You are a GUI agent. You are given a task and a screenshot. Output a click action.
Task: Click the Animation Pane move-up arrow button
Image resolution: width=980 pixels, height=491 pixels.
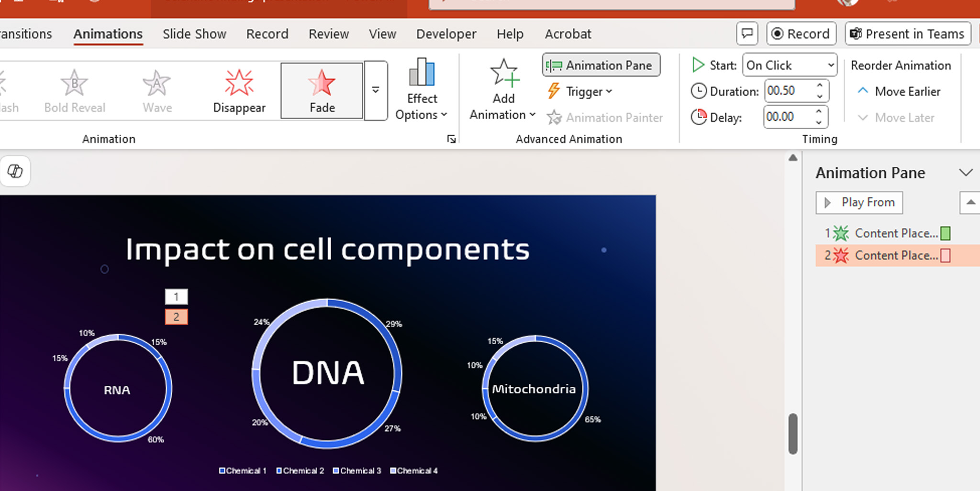click(x=970, y=203)
